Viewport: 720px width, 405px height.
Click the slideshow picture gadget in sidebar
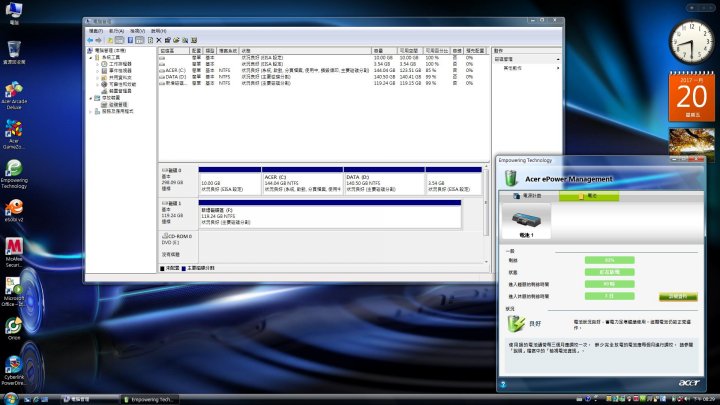692,143
